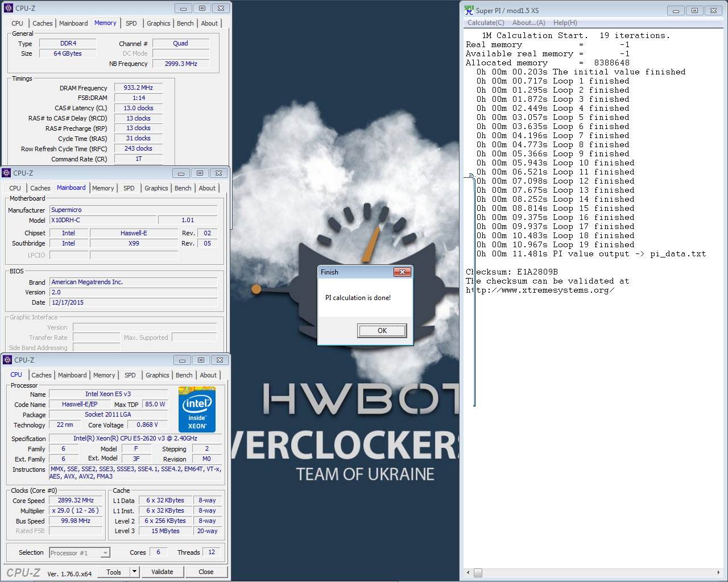Click the Checksum: E1A2809B line
The image size is (728, 582).
512,272
